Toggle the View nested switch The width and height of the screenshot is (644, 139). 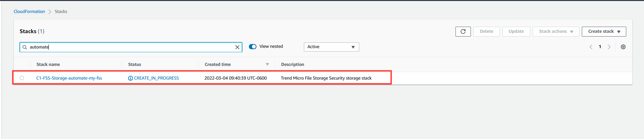pos(253,46)
